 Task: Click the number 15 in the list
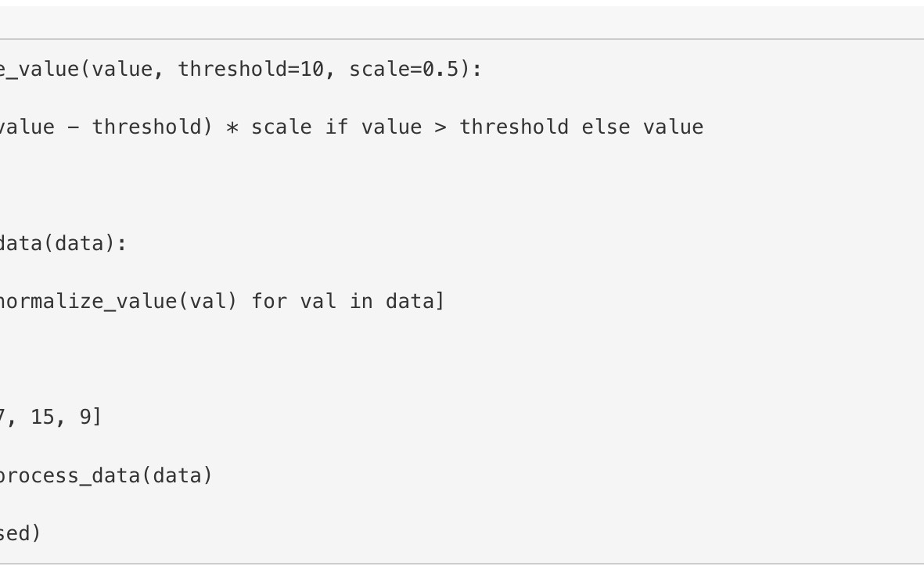[42, 418]
